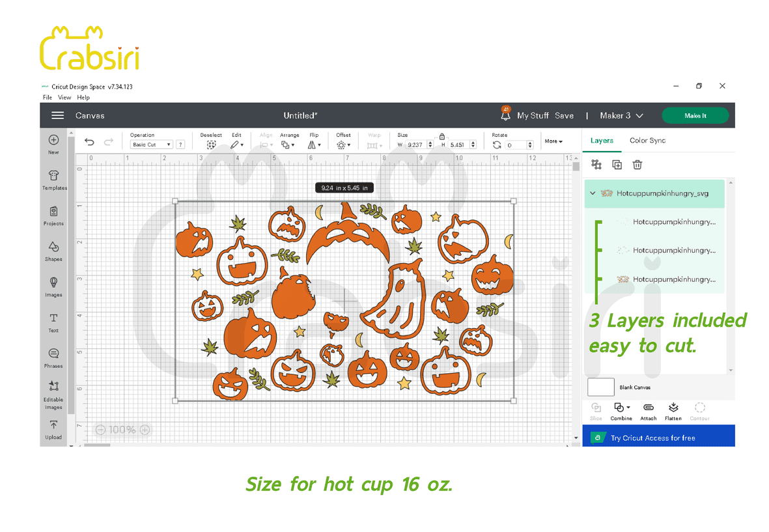Open the Shapes tool in sidebar
This screenshot has height=532, width=769.
coord(53,247)
